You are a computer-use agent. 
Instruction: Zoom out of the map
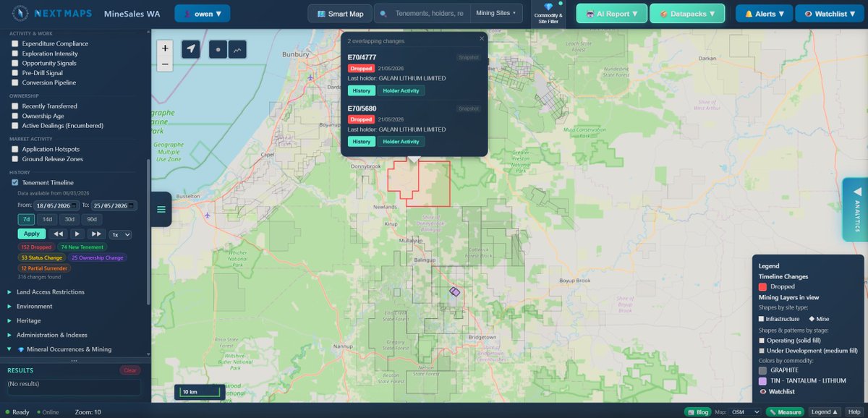click(166, 64)
